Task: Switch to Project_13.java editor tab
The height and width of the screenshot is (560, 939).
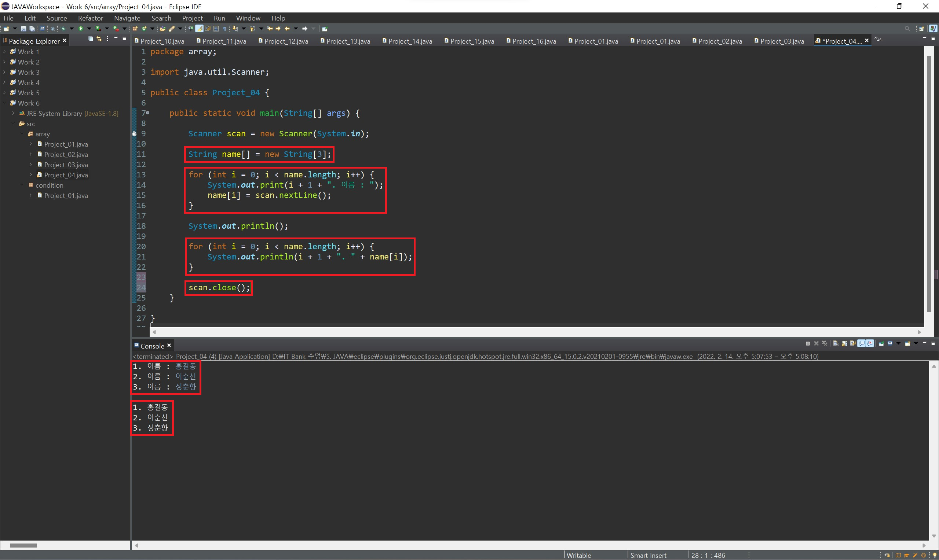Action: [348, 41]
